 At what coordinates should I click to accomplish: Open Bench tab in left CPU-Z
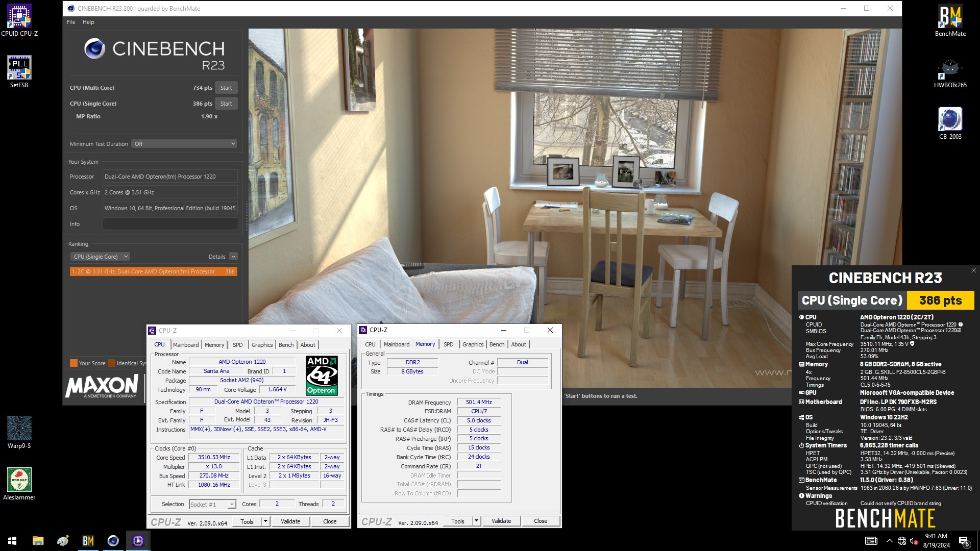coord(286,345)
